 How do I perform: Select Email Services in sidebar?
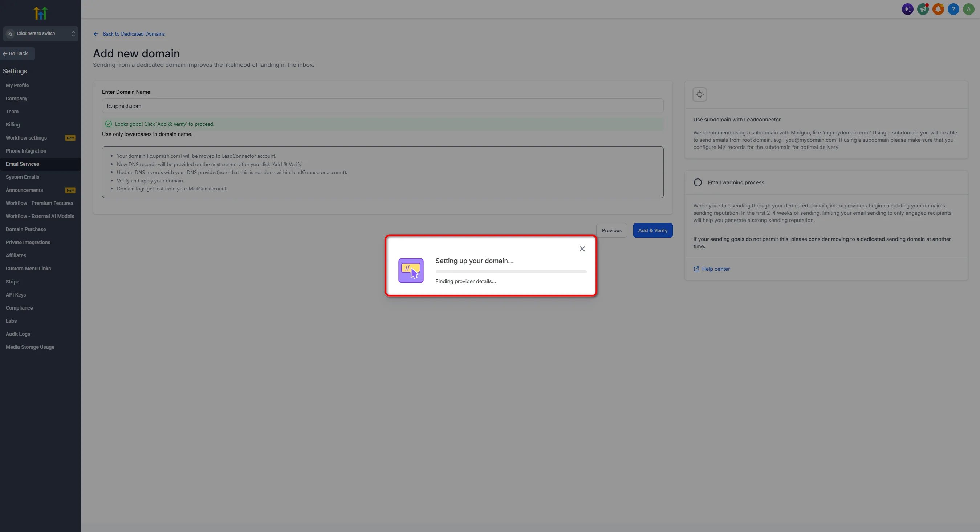tap(40, 164)
